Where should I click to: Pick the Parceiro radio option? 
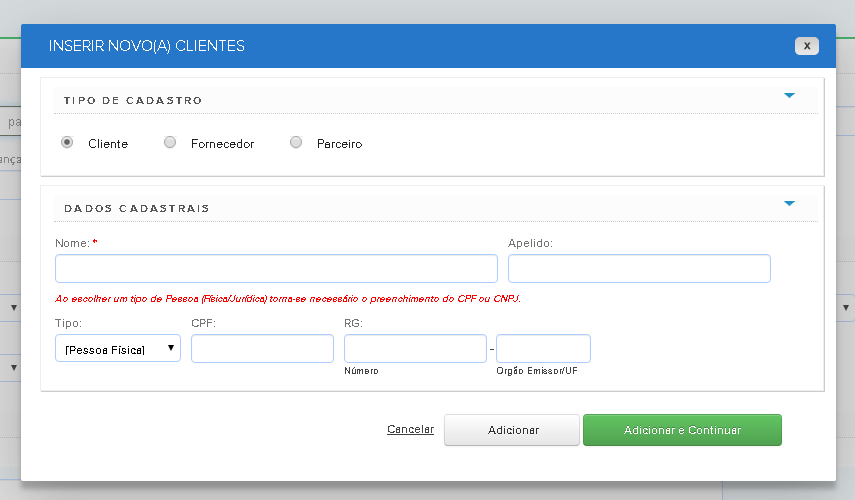tap(296, 142)
